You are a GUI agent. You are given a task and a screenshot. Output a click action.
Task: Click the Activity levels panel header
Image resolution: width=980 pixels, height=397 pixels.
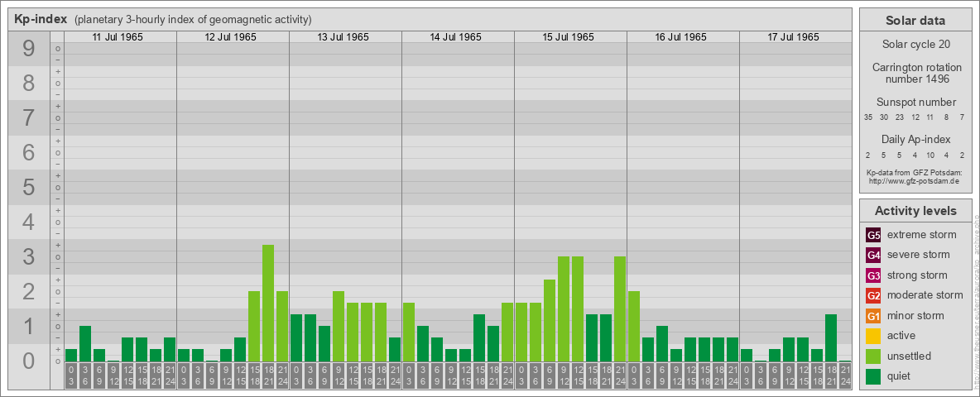(x=915, y=210)
